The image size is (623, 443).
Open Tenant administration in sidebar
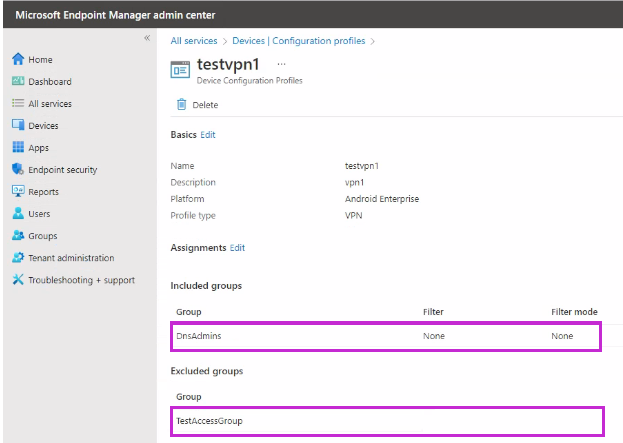pos(71,258)
